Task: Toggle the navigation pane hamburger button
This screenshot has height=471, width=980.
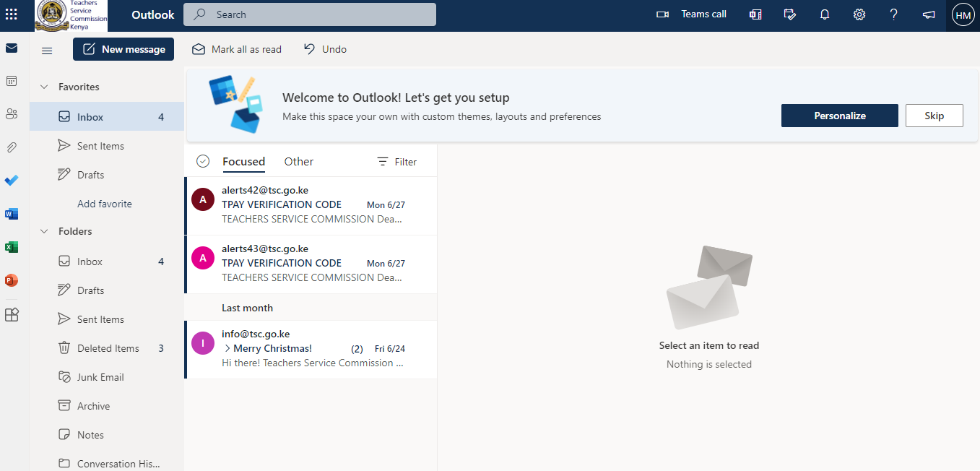Action: coord(47,50)
